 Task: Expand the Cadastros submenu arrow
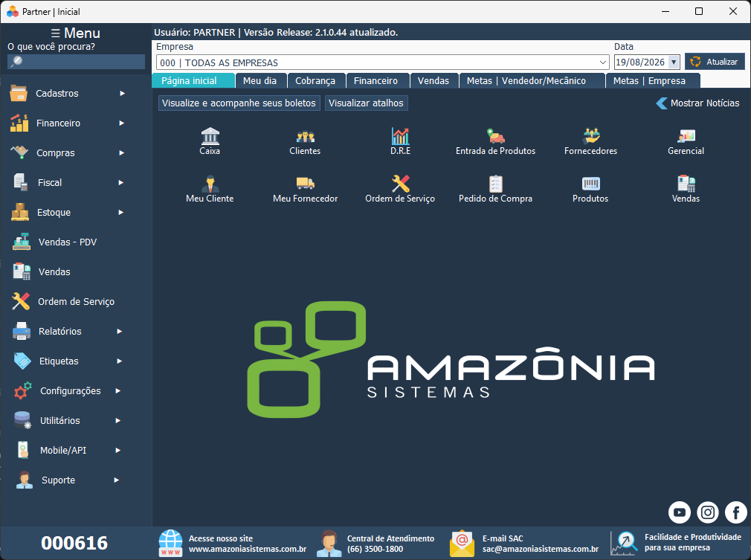click(123, 94)
